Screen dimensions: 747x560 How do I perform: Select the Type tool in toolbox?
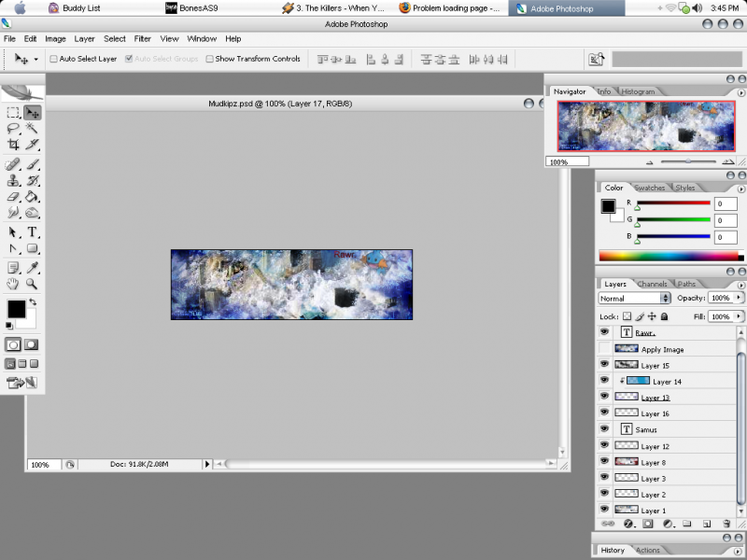[x=32, y=232]
